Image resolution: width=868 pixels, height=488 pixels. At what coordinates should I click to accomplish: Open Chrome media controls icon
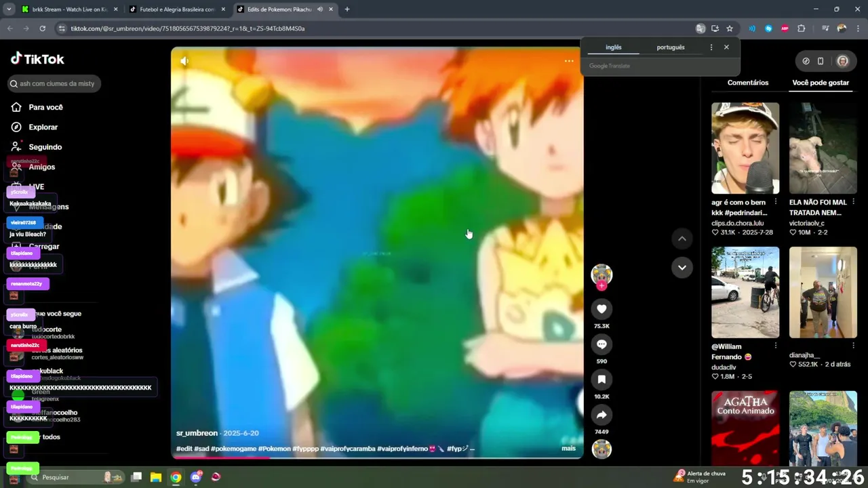[x=825, y=28]
